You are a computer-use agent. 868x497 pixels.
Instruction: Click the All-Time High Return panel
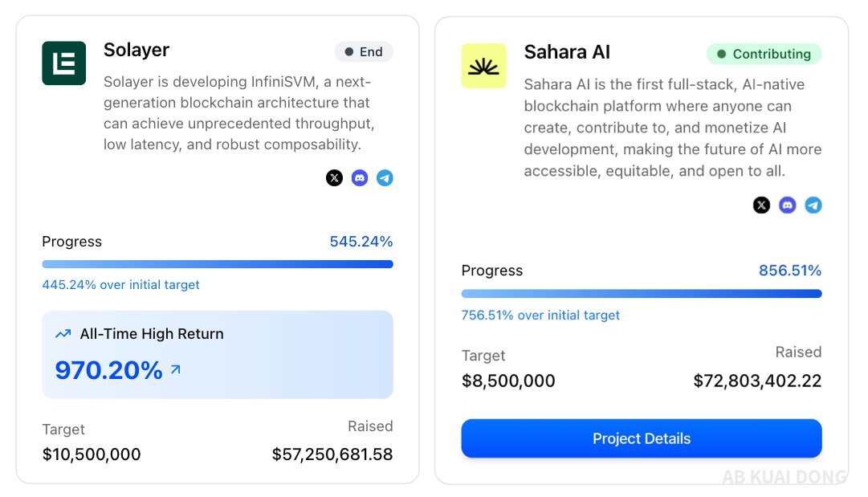tap(218, 355)
